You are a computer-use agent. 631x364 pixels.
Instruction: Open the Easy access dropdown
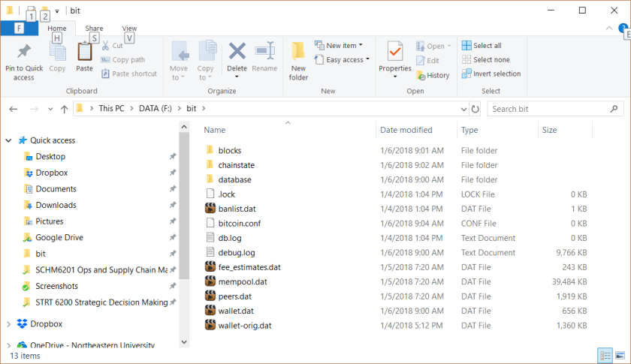click(345, 60)
